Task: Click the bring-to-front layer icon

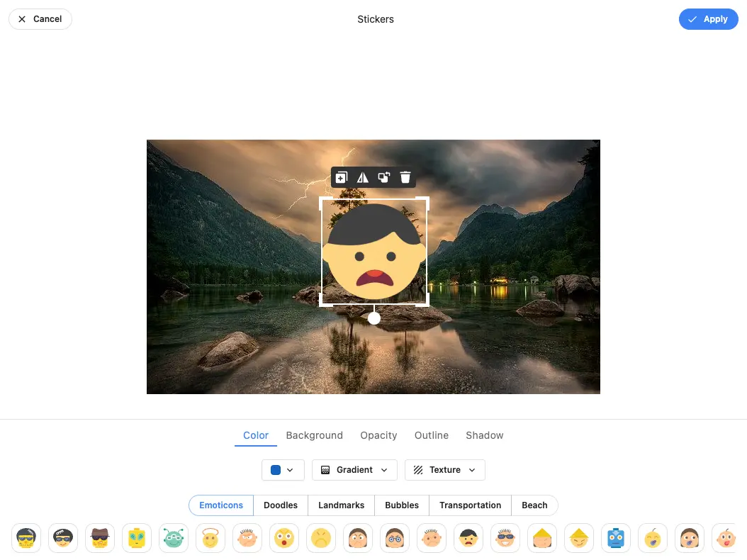Action: [383, 177]
